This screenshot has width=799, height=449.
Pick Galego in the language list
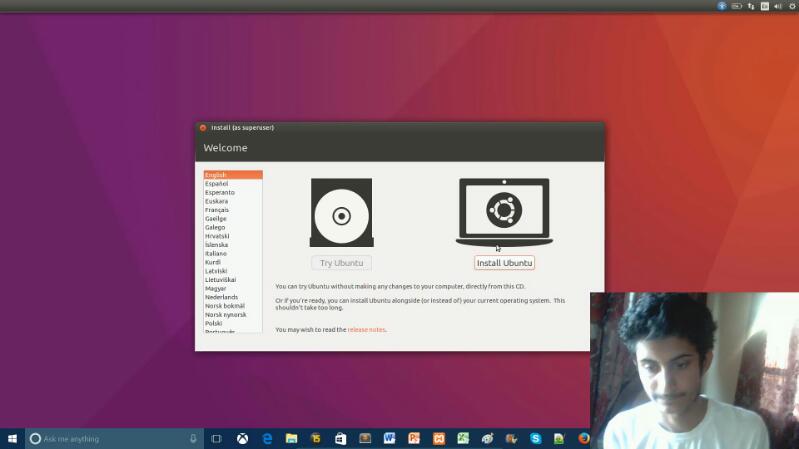tap(233, 227)
